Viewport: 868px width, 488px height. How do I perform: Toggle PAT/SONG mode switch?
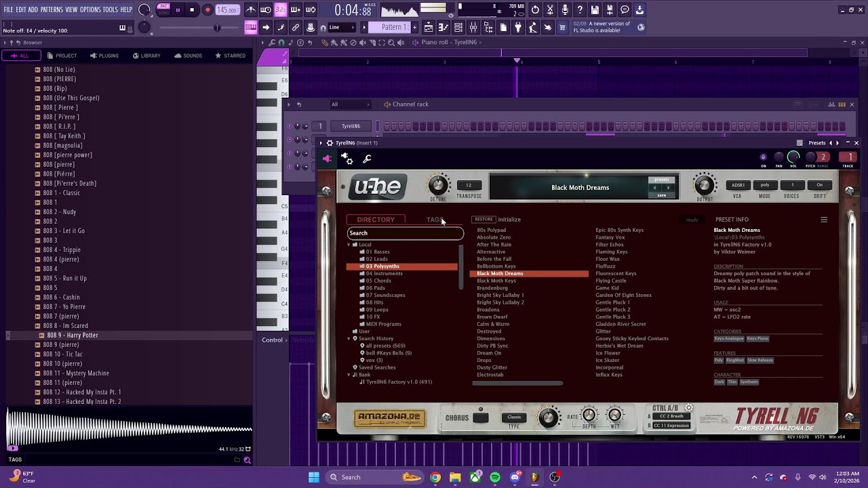point(163,9)
